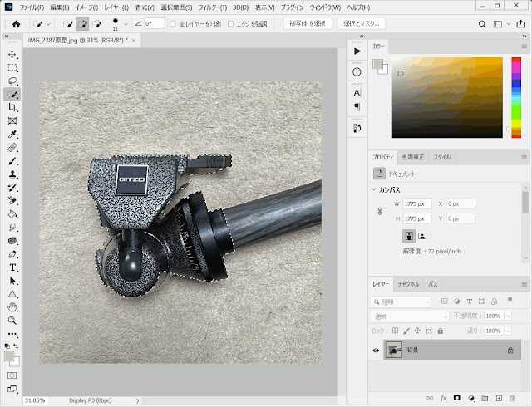532x407 pixels.
Task: Select the Type tool
Action: [x=12, y=267]
